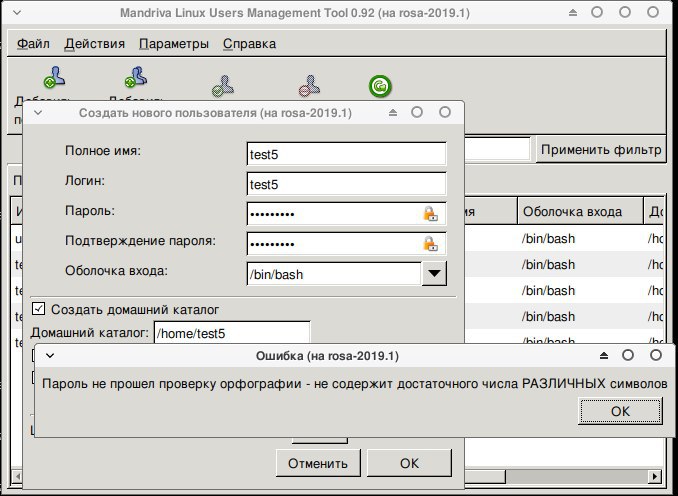Click the Оболочка входа column header

coord(580,211)
